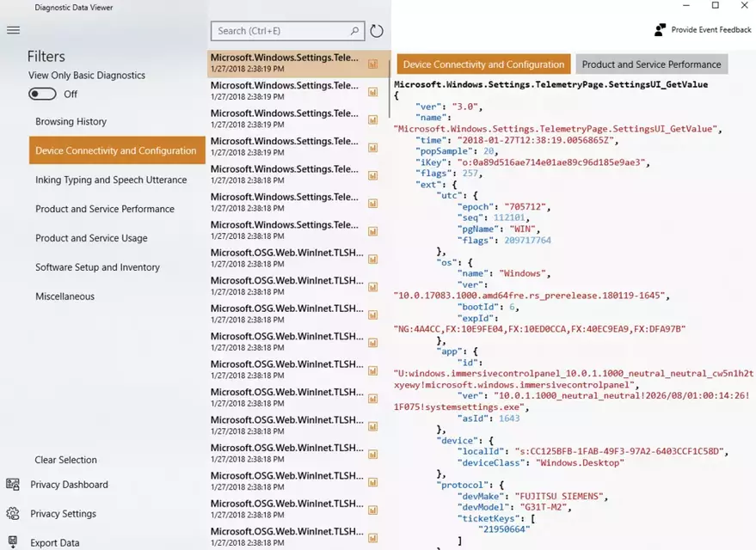756x550 pixels.
Task: Click Provide Event Feedback text
Action: pyautogui.click(x=711, y=30)
